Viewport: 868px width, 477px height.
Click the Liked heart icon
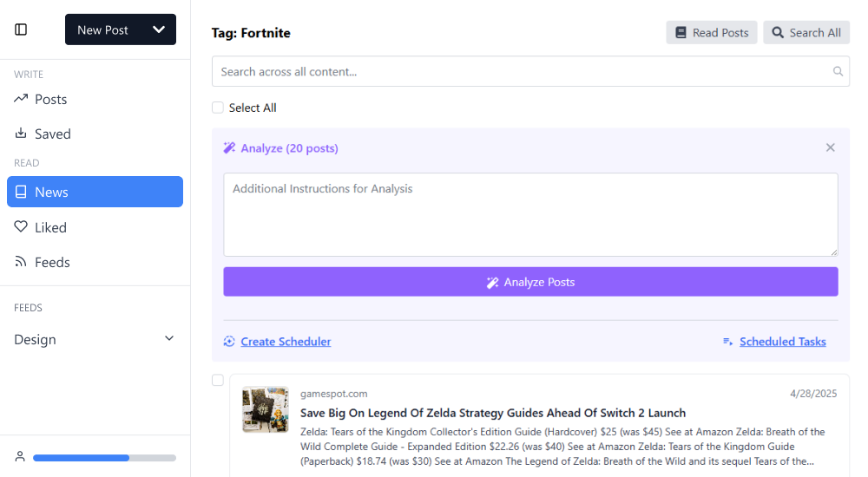pos(21,227)
